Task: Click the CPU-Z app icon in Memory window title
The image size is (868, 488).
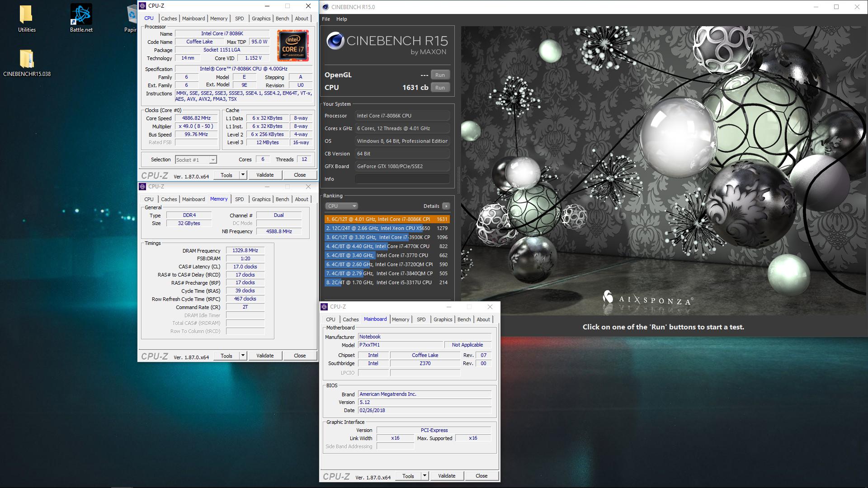Action: click(x=142, y=187)
